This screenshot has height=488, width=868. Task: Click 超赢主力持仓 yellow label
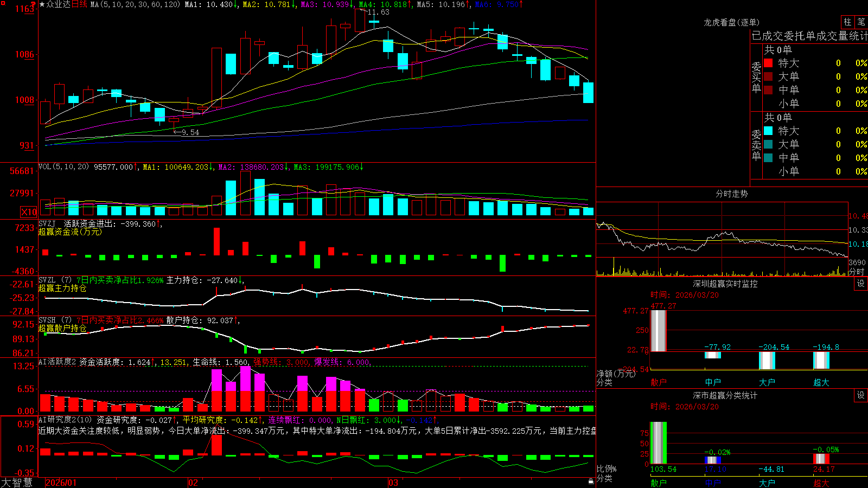(x=62, y=288)
